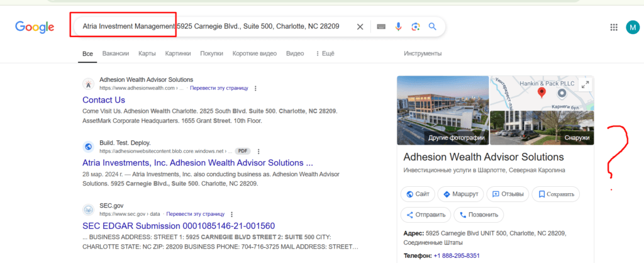Open the SEC EDGAR Submission 0001085146-21-001560 link
644x263 pixels.
pos(179,226)
